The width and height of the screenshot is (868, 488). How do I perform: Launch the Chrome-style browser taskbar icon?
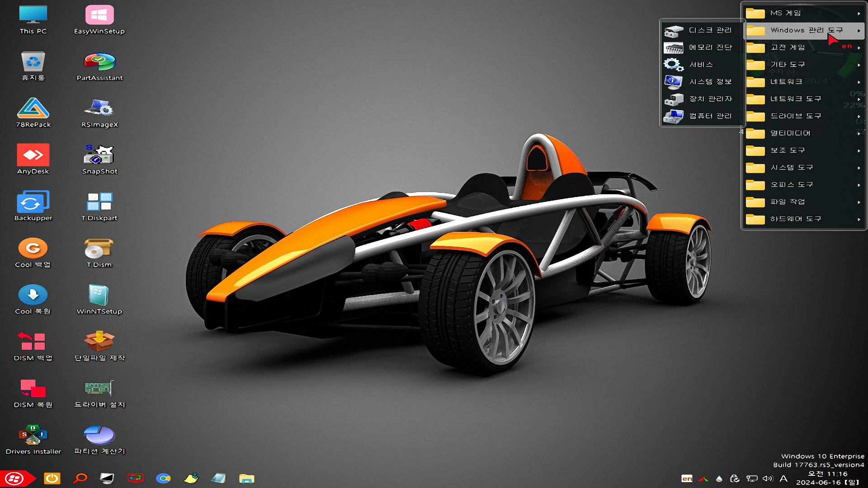click(163, 479)
